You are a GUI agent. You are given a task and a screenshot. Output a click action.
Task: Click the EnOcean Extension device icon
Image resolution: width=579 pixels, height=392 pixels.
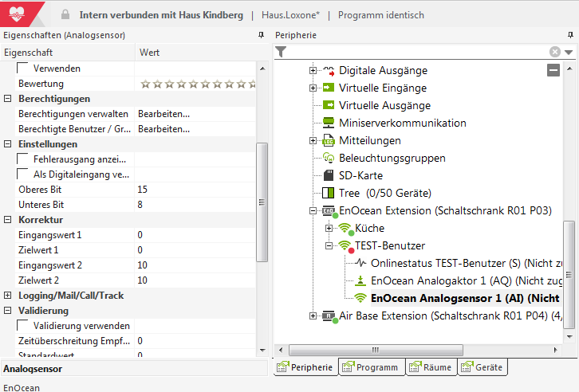click(329, 211)
